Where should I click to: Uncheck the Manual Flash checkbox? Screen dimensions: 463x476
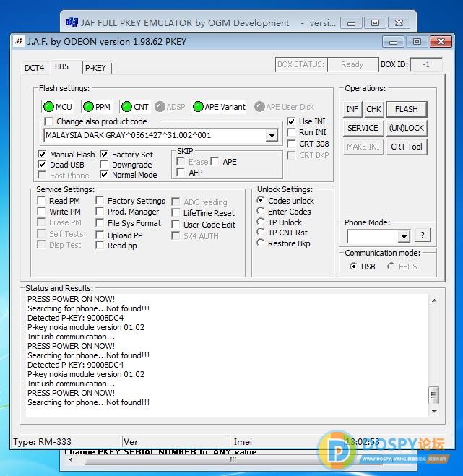tap(42, 155)
